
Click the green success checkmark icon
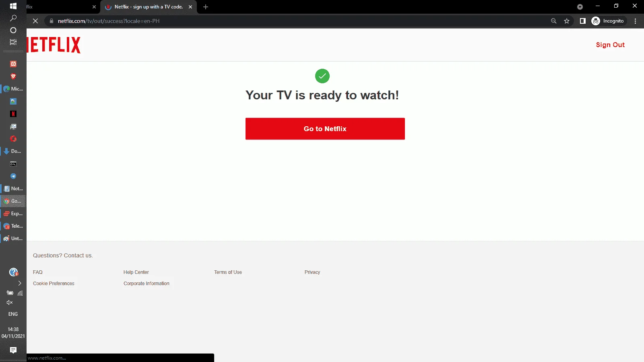(x=322, y=76)
